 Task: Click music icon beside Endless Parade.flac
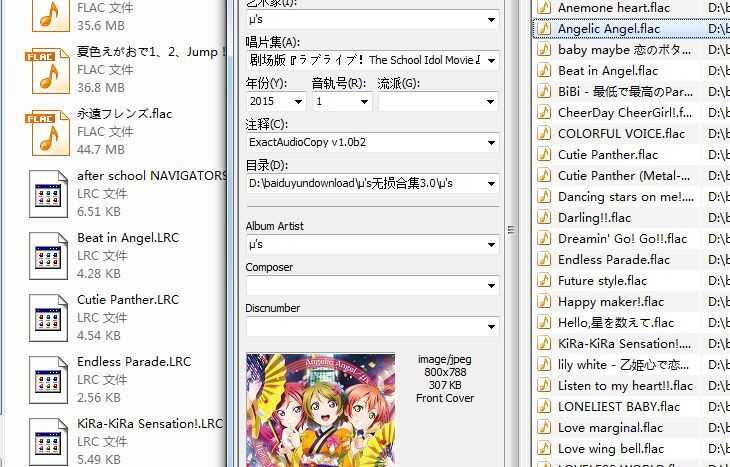[x=544, y=259]
